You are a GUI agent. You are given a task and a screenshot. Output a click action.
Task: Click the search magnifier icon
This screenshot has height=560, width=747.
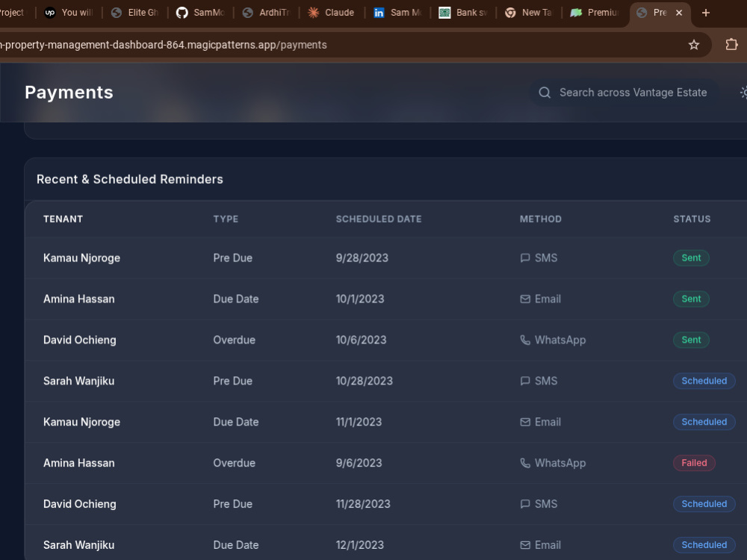point(545,93)
